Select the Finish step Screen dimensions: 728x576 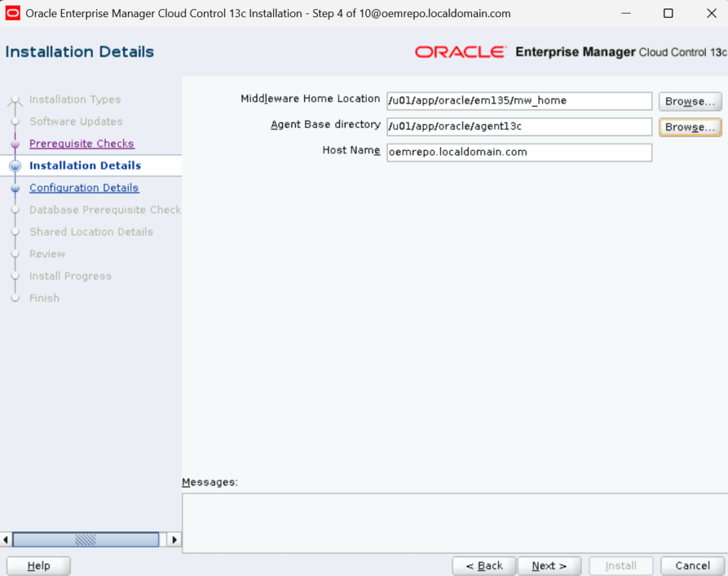[x=44, y=298]
